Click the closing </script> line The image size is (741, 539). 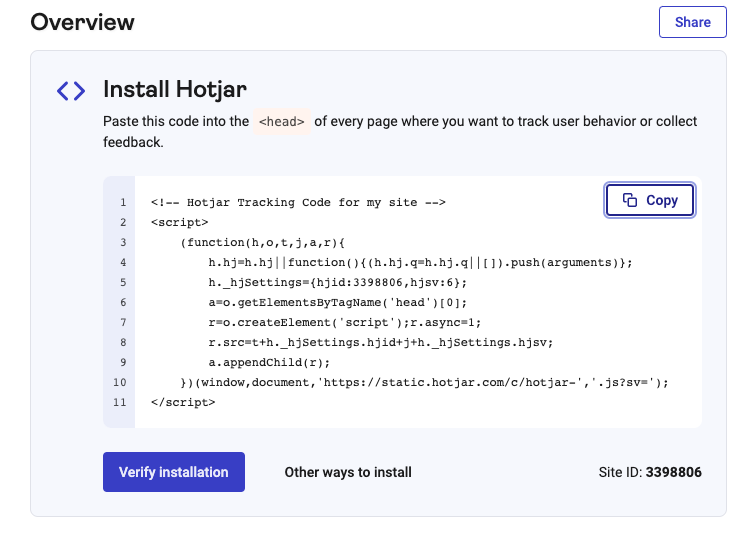(x=183, y=402)
